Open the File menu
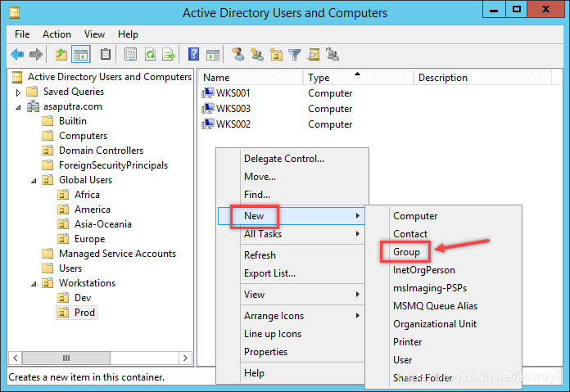The image size is (570, 392). tap(22, 34)
